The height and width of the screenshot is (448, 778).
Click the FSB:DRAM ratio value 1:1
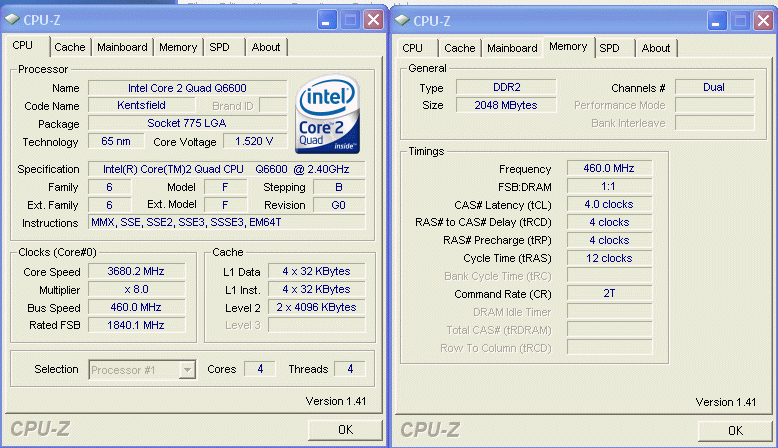[x=609, y=186]
